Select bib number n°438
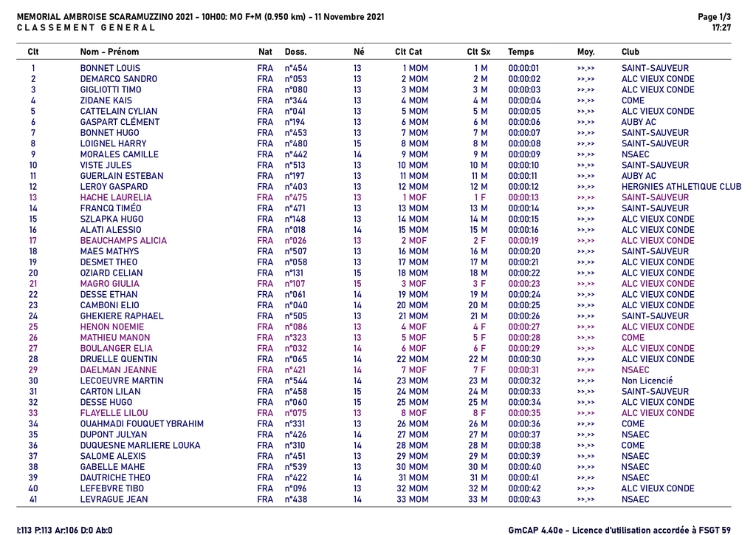The height and width of the screenshot is (535, 756). (296, 500)
